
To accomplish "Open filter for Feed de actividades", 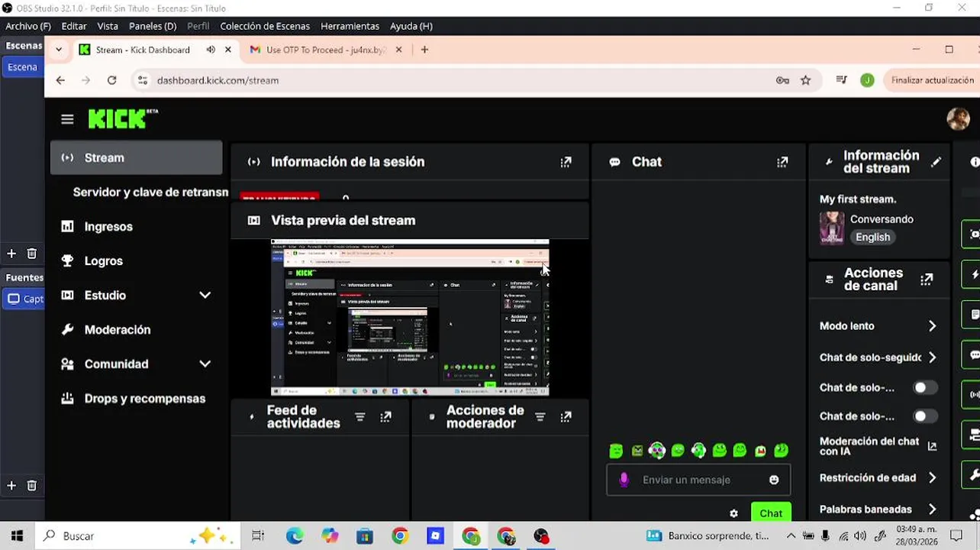I will 360,417.
